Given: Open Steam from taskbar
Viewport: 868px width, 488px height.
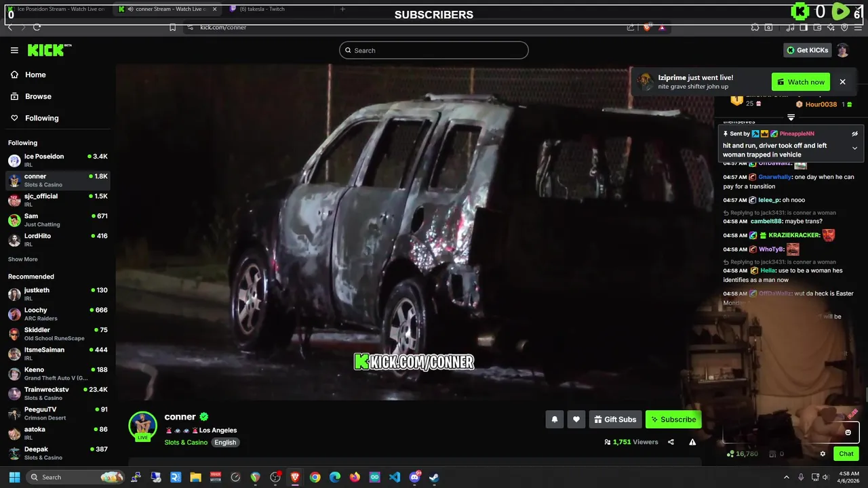Looking at the screenshot, I should 434,477.
